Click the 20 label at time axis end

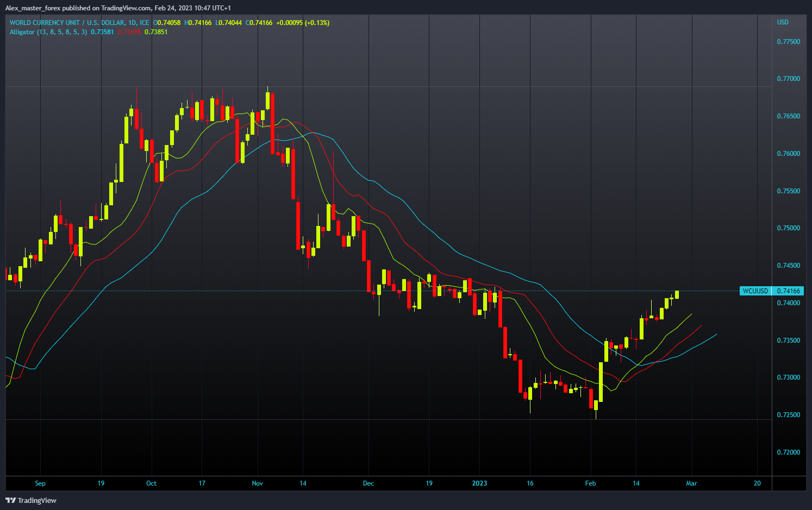757,483
